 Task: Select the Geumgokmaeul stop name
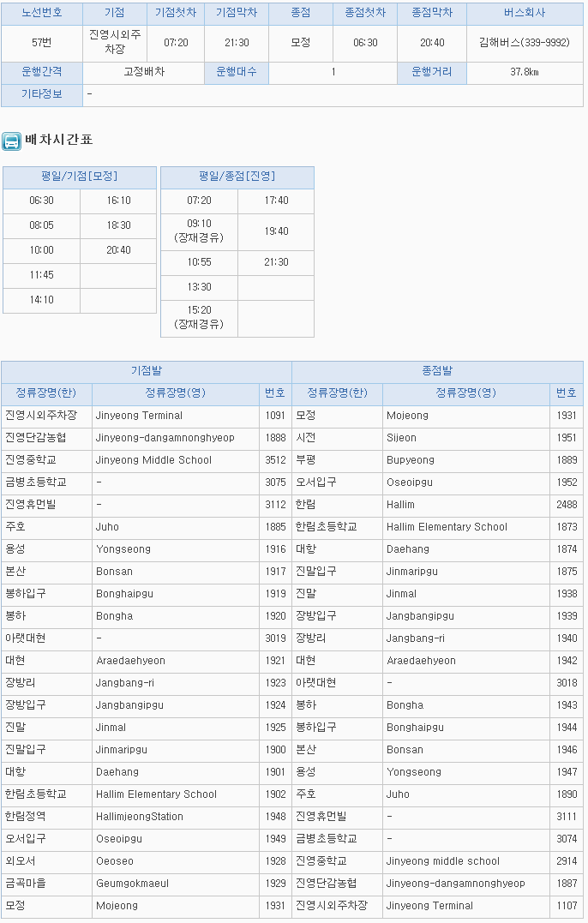click(x=133, y=884)
